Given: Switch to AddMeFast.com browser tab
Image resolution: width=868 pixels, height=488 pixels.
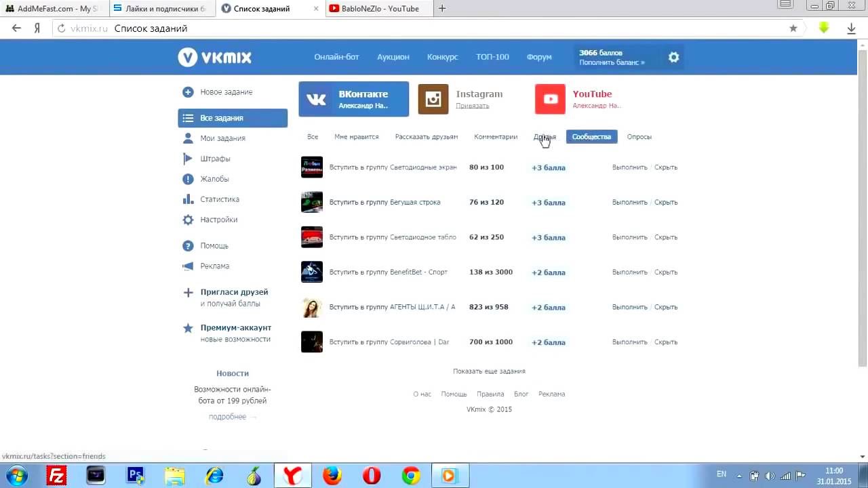Looking at the screenshot, I should (54, 9).
